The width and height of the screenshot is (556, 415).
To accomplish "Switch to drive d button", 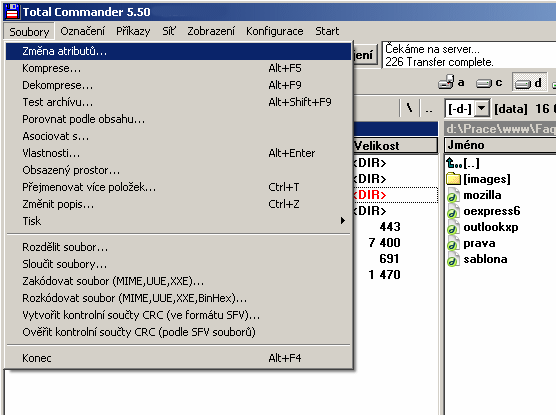I will point(529,82).
